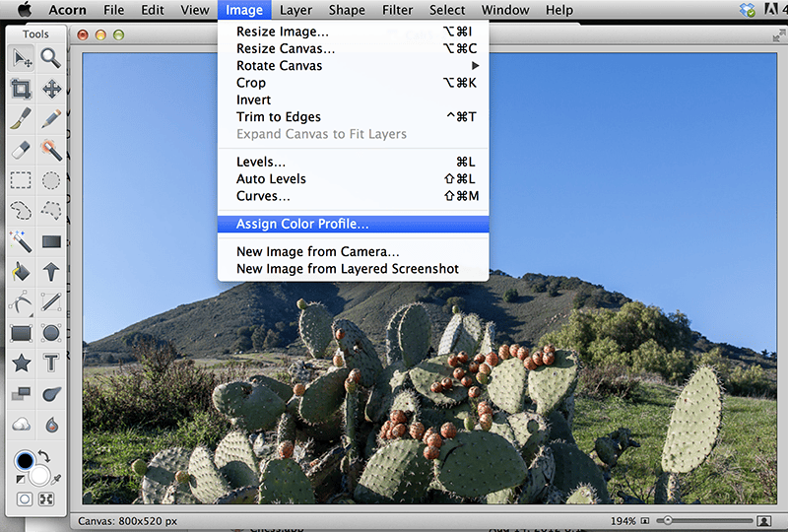Select the Zoom magnifier tool
Screen dimensions: 788x532
pyautogui.click(x=51, y=59)
